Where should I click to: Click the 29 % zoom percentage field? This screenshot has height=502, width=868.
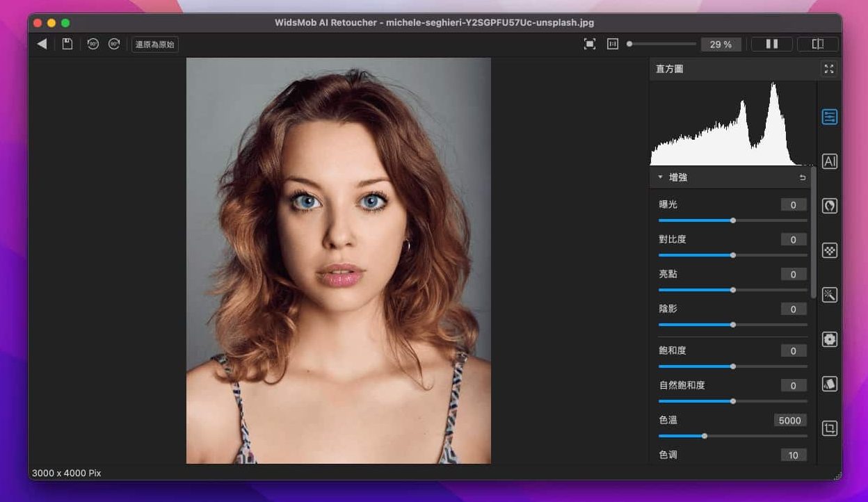(721, 44)
